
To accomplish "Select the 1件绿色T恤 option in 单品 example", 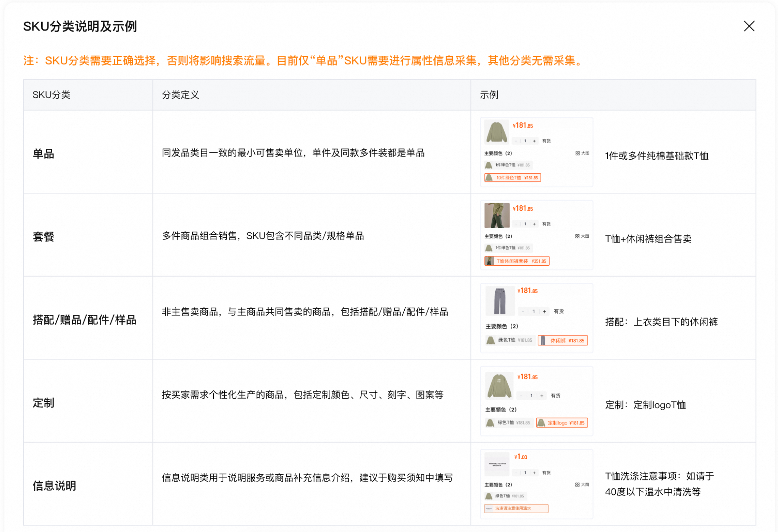I will point(508,165).
